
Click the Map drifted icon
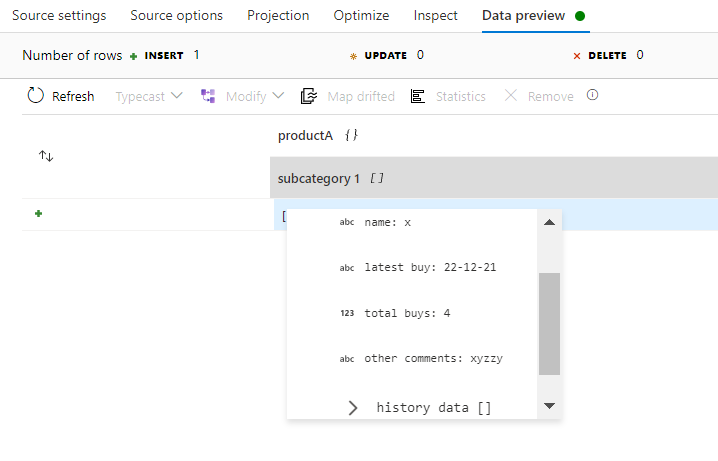pyautogui.click(x=309, y=96)
